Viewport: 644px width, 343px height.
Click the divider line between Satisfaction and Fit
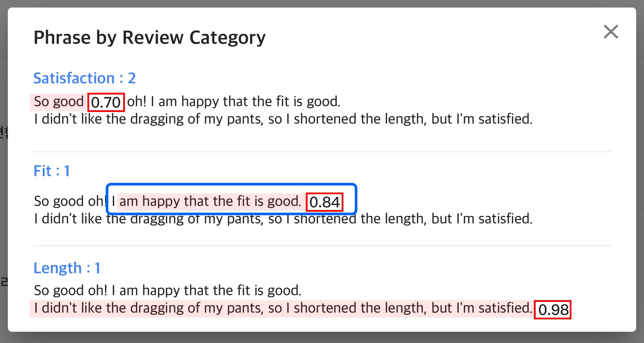[322, 152]
